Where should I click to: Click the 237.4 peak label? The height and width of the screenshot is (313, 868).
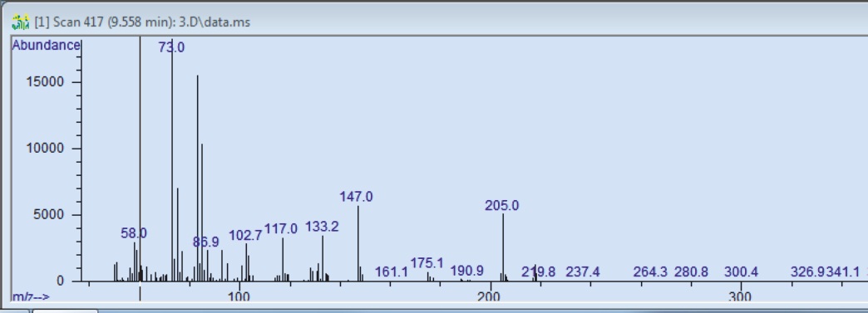click(582, 272)
